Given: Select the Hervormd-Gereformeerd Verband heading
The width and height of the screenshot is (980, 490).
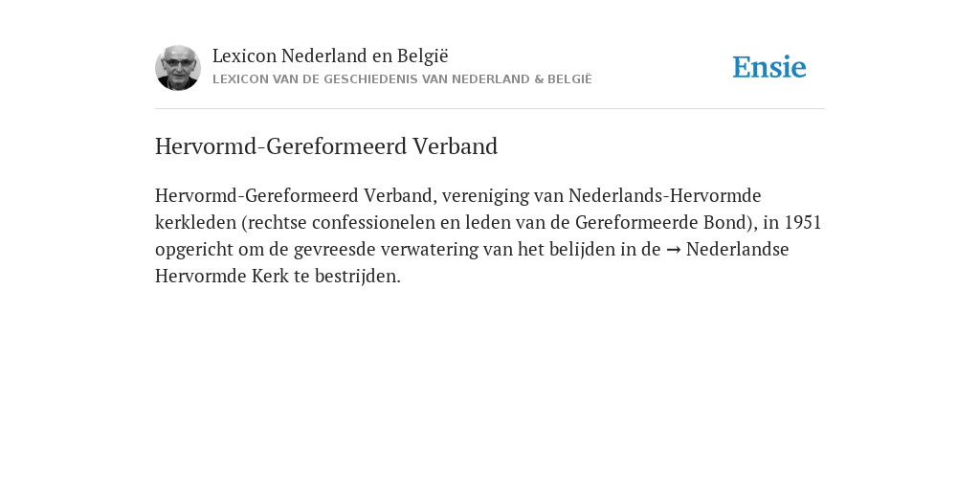Looking at the screenshot, I should click(x=326, y=146).
